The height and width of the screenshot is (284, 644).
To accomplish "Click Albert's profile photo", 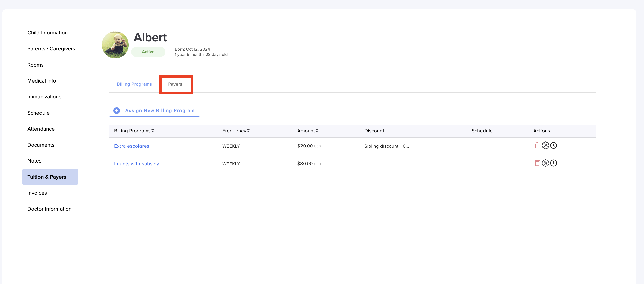I will pos(115,45).
